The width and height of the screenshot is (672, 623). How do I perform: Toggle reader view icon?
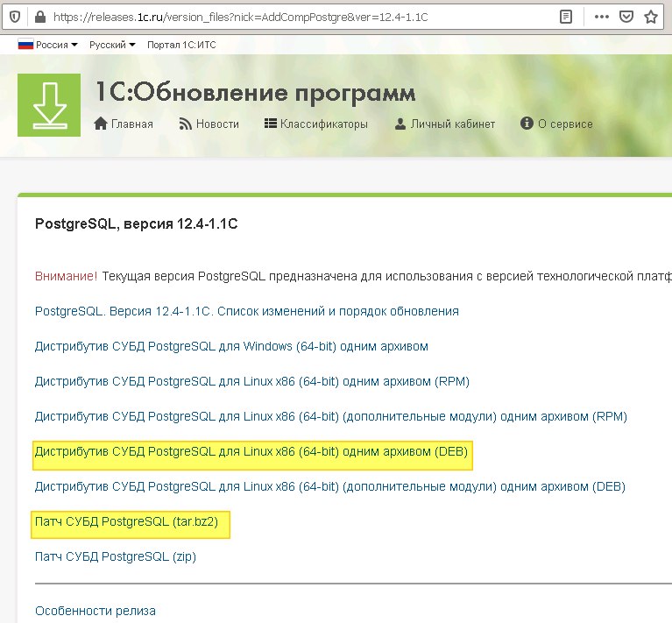(566, 18)
